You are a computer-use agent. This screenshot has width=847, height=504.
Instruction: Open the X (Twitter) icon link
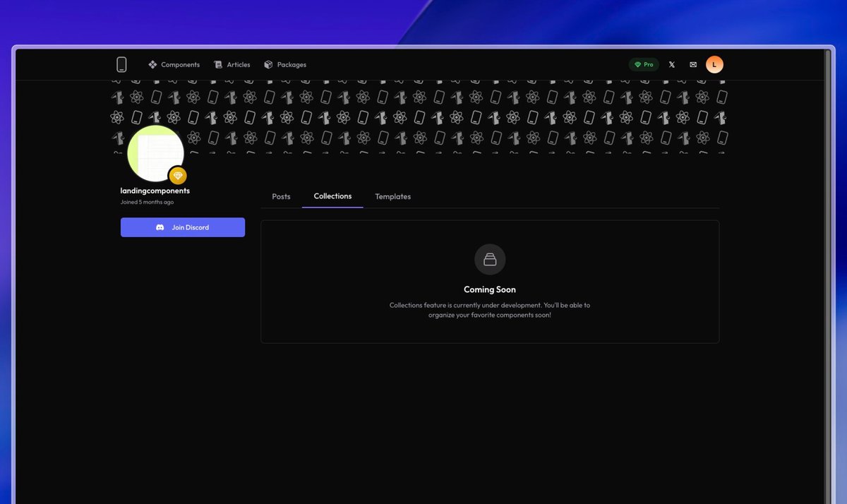coord(672,64)
